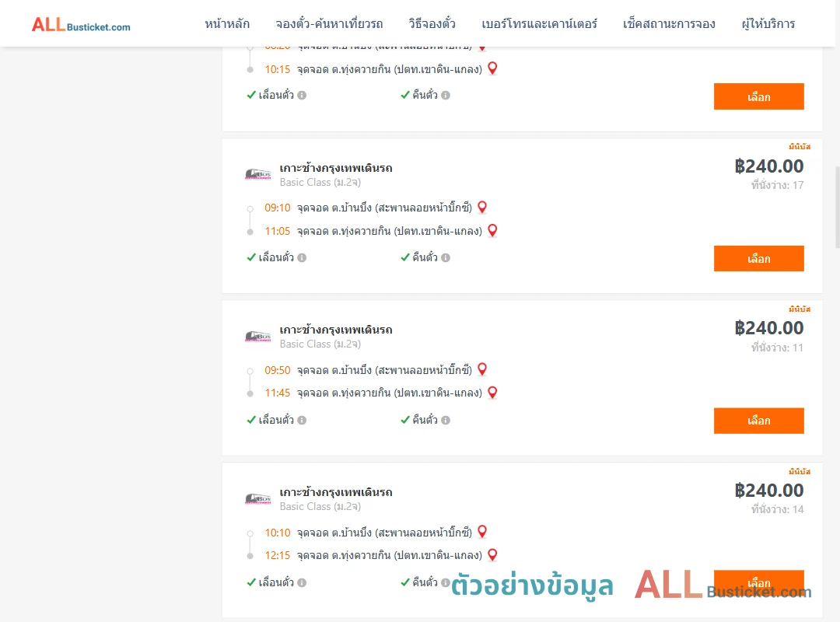Click operator name เกาะช้างกรุงเทพเดินรถ in 09:10 card
Screen dimensions: 840x622
336,168
